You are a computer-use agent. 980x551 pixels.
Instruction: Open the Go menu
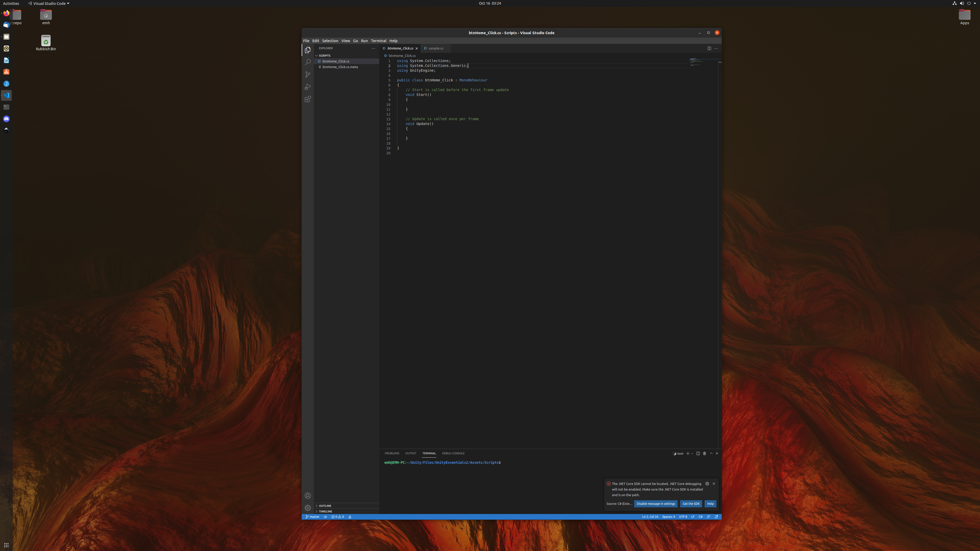[x=355, y=41]
